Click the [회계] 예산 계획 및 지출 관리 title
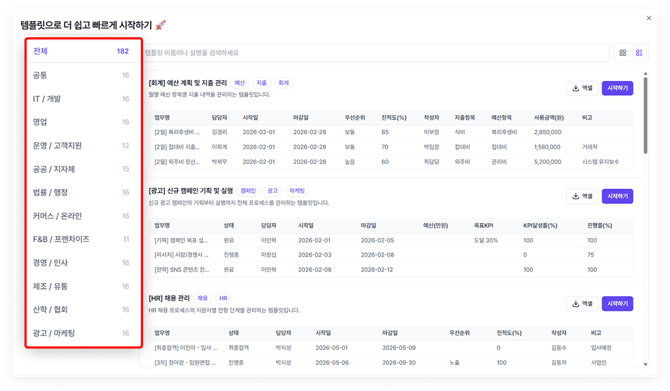 (188, 83)
